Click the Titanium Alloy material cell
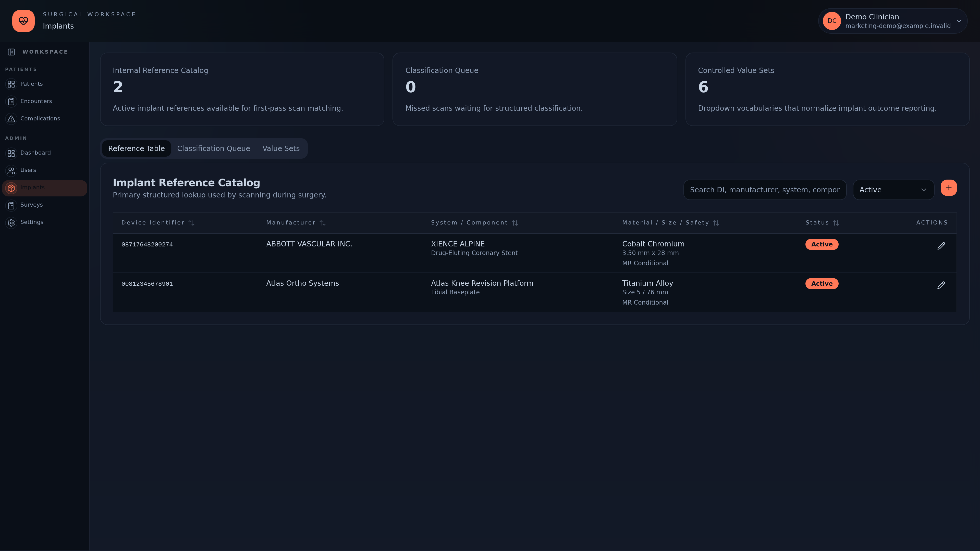The width and height of the screenshot is (980, 551). click(647, 283)
